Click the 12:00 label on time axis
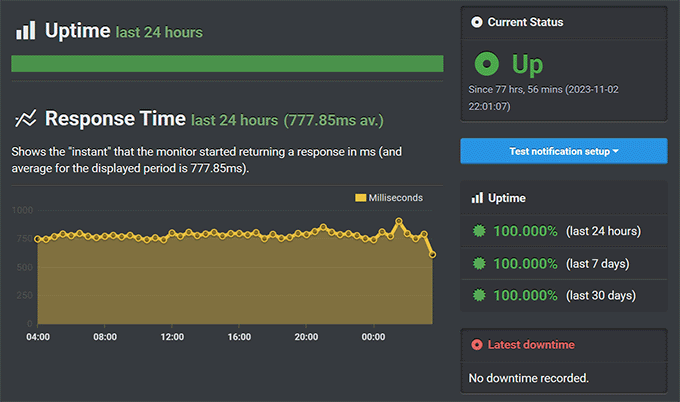This screenshot has width=680, height=402. coord(172,337)
